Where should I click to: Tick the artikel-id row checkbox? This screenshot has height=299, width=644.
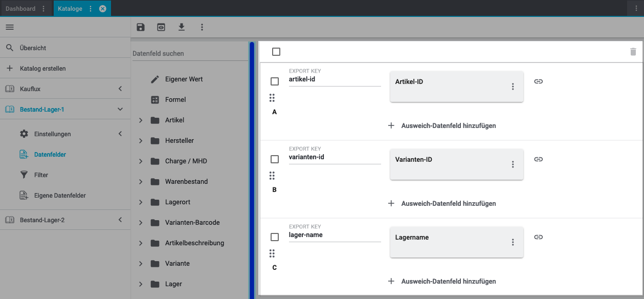pyautogui.click(x=275, y=81)
